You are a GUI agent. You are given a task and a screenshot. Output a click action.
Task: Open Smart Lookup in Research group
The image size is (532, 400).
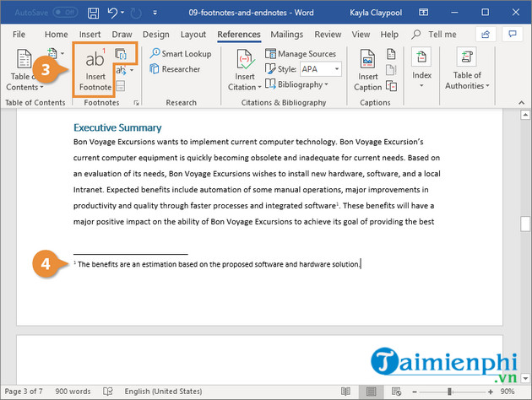(180, 54)
